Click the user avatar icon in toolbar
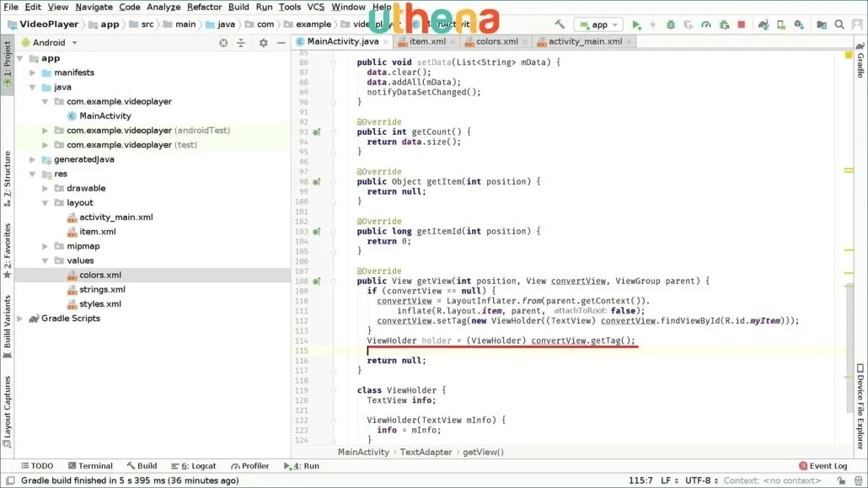Image resolution: width=868 pixels, height=488 pixels. click(x=857, y=24)
